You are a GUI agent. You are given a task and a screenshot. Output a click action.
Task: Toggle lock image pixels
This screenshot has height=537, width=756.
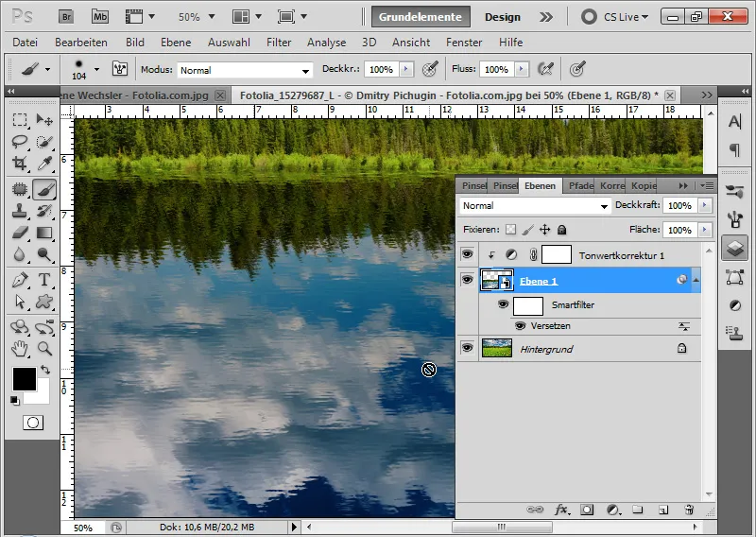tap(528, 230)
